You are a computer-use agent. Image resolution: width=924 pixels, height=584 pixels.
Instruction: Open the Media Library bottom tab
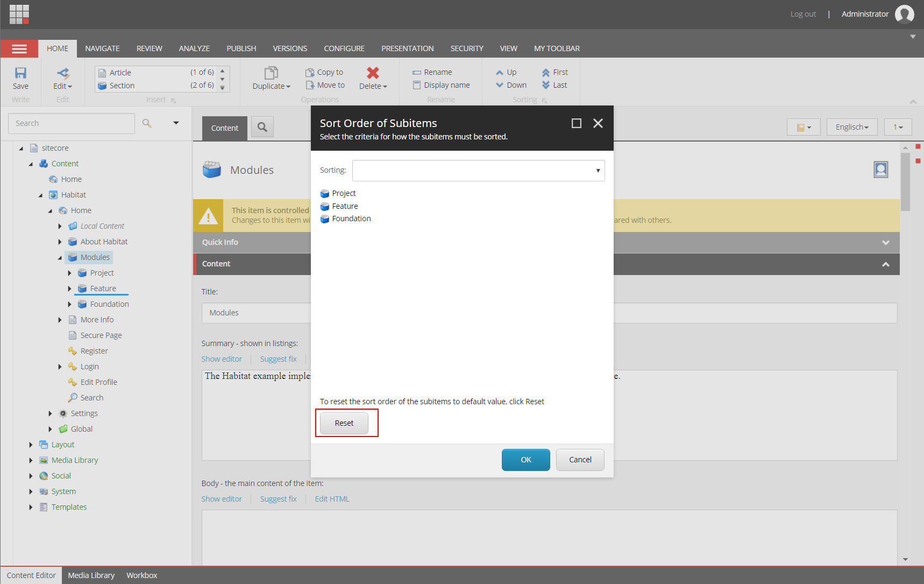click(x=91, y=575)
